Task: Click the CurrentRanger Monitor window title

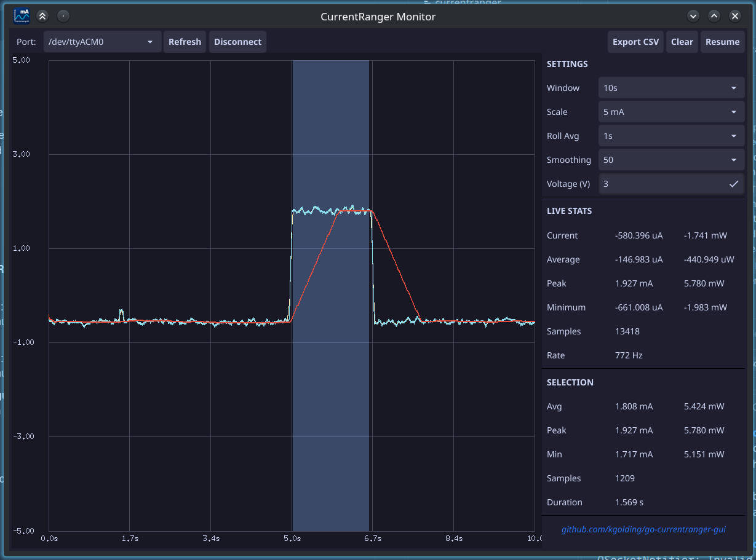Action: pyautogui.click(x=378, y=17)
